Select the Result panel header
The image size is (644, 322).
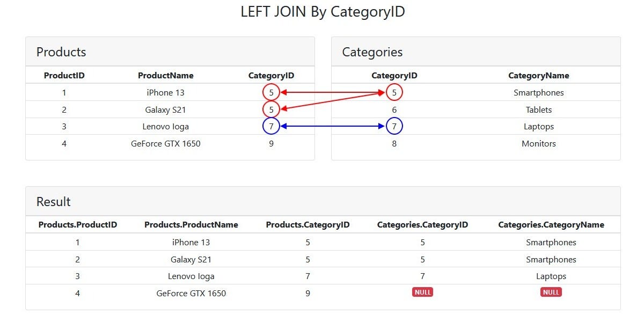[x=323, y=202]
